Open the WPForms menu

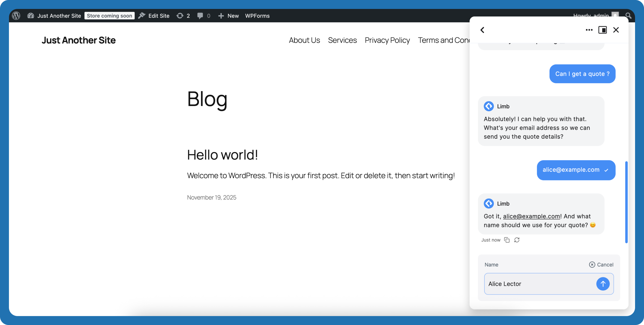pyautogui.click(x=257, y=16)
